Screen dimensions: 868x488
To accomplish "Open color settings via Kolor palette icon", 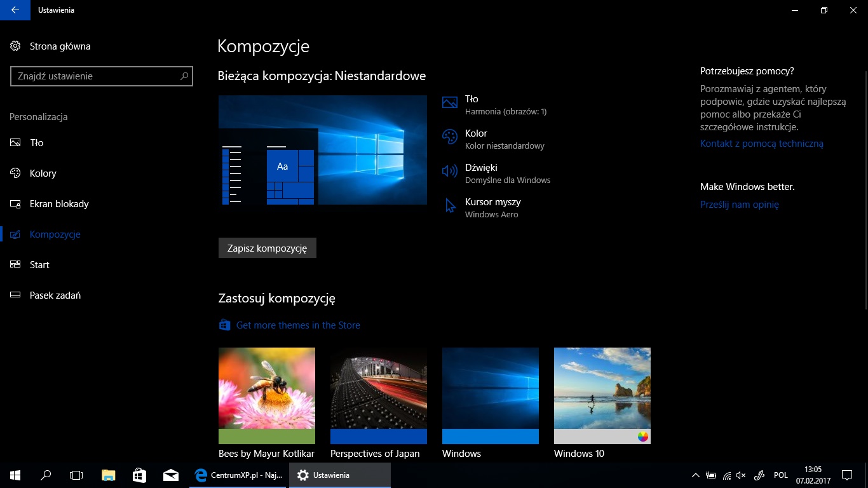I will (450, 137).
